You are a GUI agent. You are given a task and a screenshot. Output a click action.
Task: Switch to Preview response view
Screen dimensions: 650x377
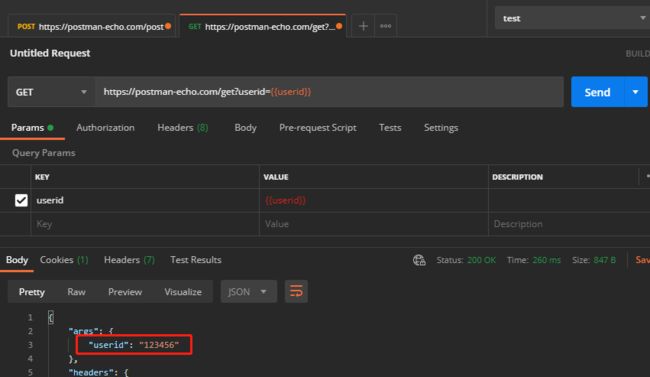tap(125, 292)
